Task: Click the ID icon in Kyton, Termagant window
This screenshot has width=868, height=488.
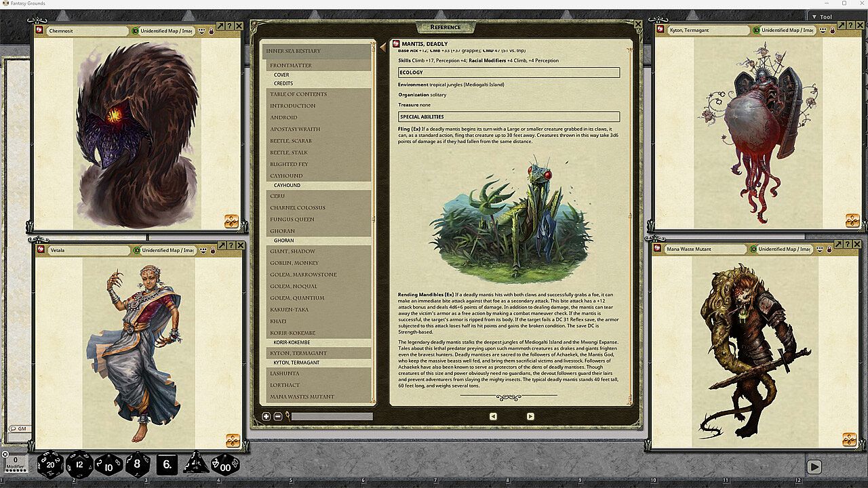Action: [755, 30]
